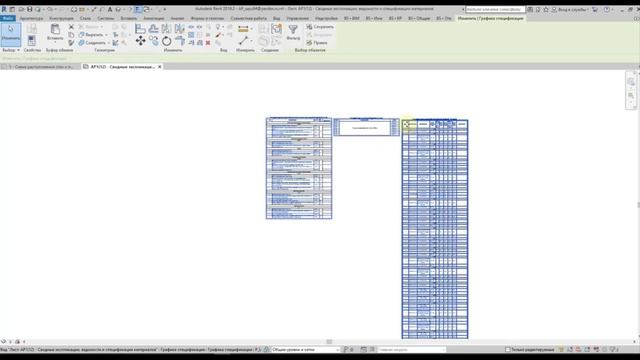The image size is (640, 360).
Task: Select the middle schedule table on sheet
Action: click(x=366, y=127)
